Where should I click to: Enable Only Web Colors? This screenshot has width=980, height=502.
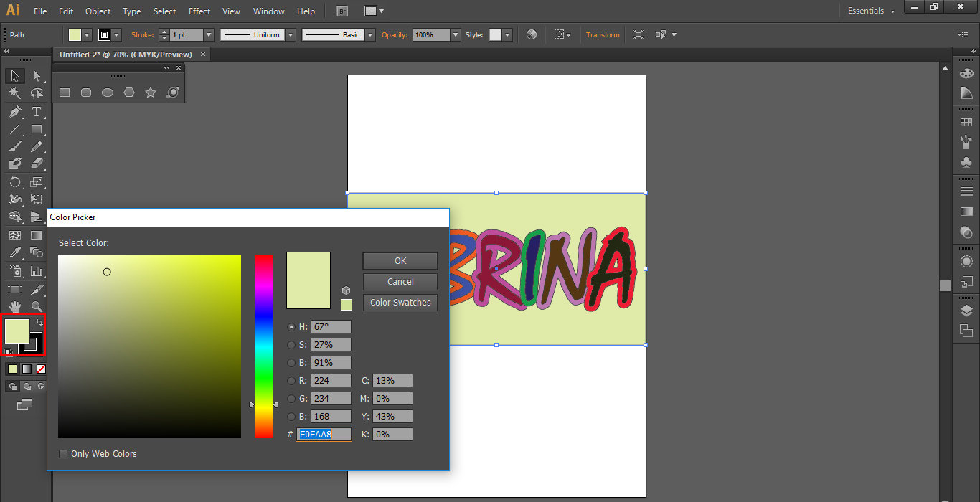click(x=63, y=453)
